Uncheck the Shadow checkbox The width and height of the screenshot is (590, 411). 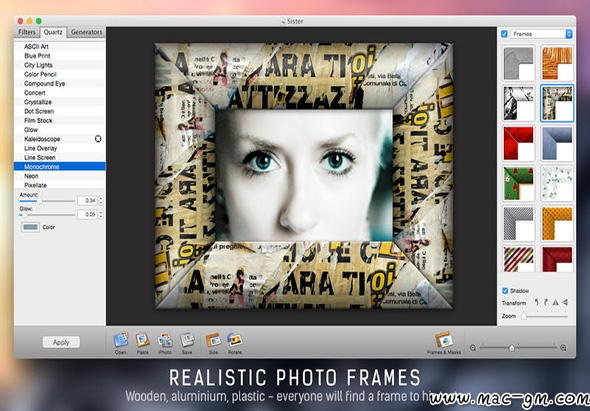(x=505, y=291)
